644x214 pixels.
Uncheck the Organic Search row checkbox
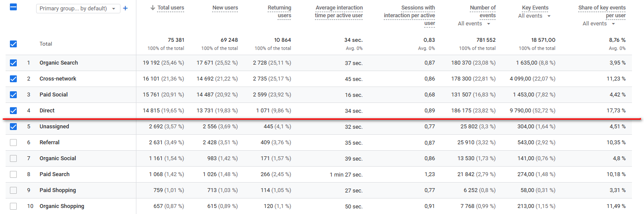(13, 63)
